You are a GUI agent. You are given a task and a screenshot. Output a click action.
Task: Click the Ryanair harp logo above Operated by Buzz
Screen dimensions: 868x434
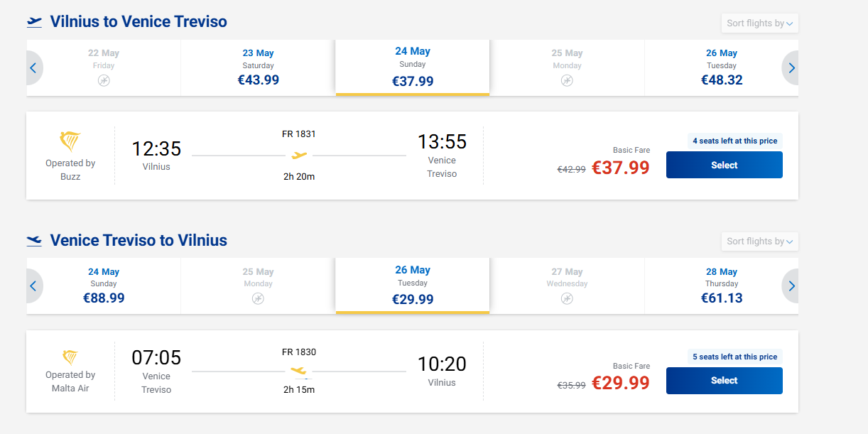click(70, 142)
